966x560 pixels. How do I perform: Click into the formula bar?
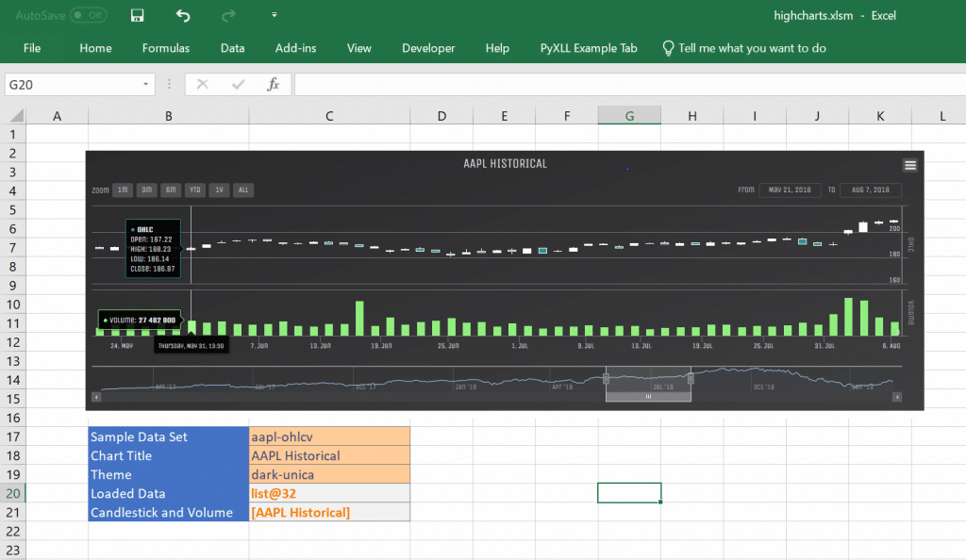click(629, 84)
